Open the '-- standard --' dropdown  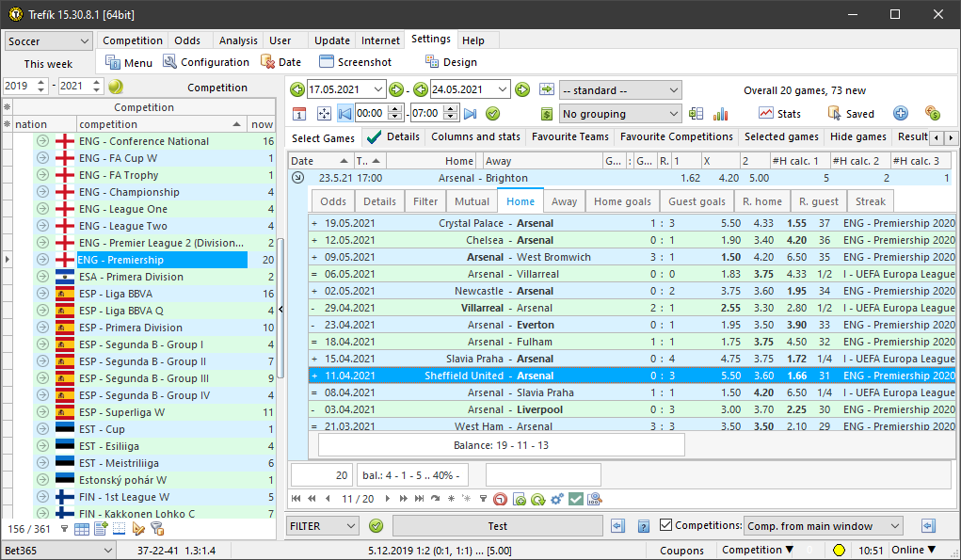pos(619,90)
